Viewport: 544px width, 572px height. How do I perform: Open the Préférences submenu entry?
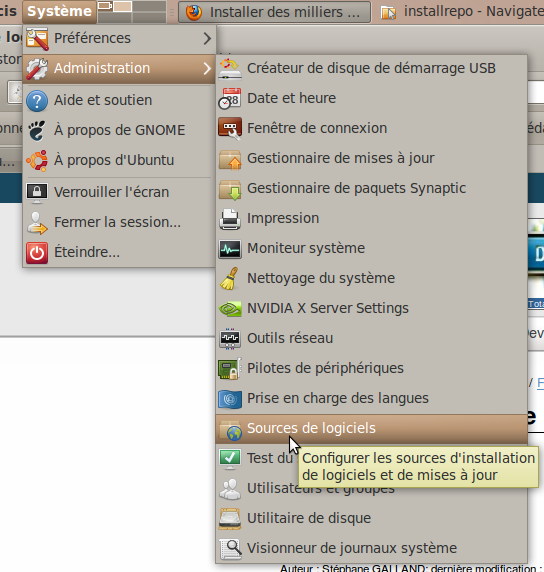pyautogui.click(x=119, y=38)
